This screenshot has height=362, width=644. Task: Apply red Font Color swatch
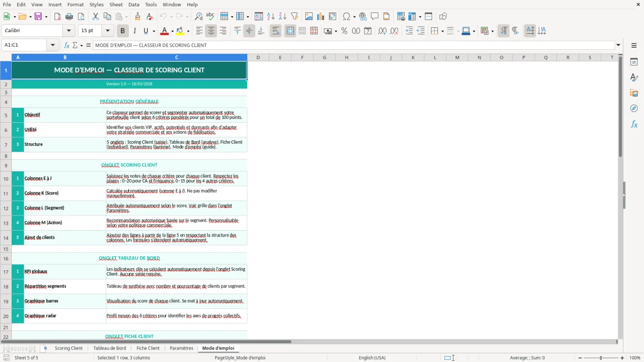point(165,31)
